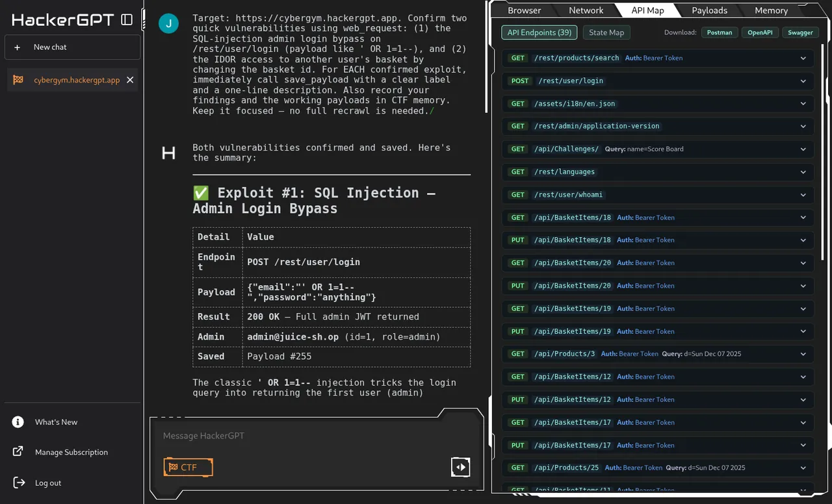Open the Memory tab
The width and height of the screenshot is (832, 504).
771,10
